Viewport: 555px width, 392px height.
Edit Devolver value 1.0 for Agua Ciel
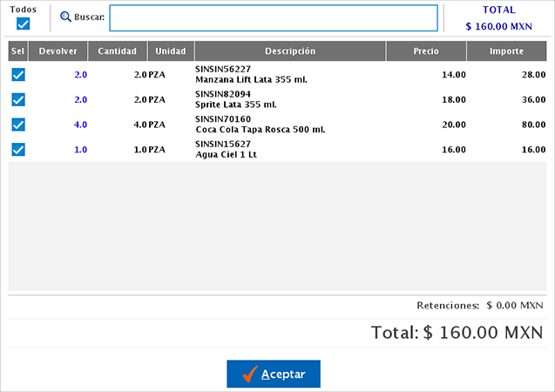[x=81, y=150]
